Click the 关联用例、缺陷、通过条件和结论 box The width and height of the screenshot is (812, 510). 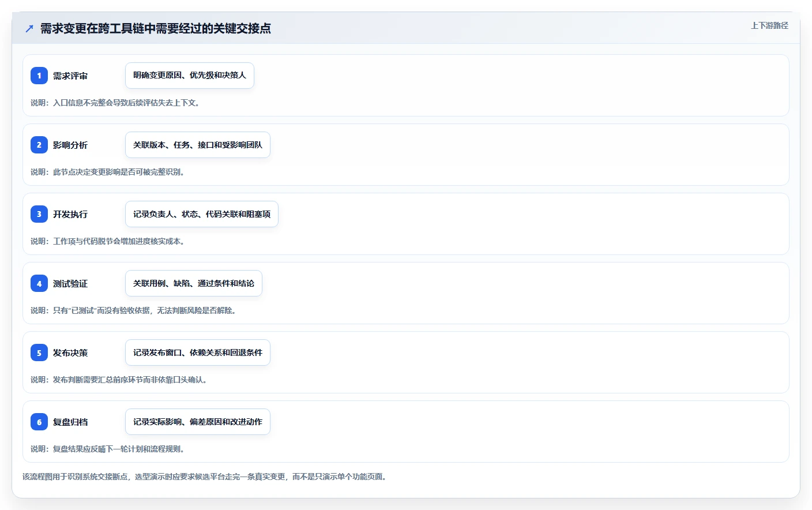tap(194, 283)
